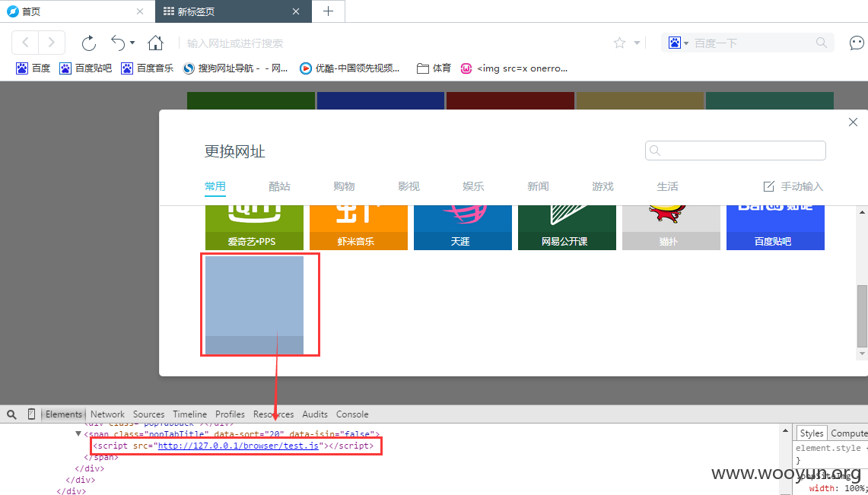This screenshot has height=495, width=868.
Task: Bookmark the page with the star icon
Action: click(x=619, y=43)
